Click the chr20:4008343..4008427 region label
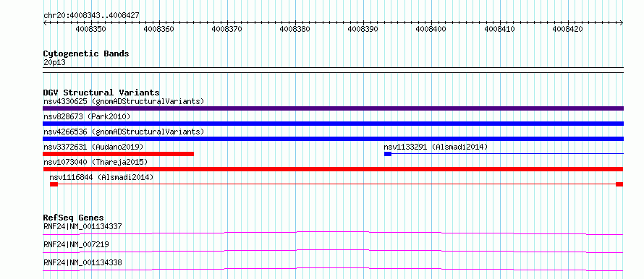Viewport: 644px width, 279px height. coord(91,16)
